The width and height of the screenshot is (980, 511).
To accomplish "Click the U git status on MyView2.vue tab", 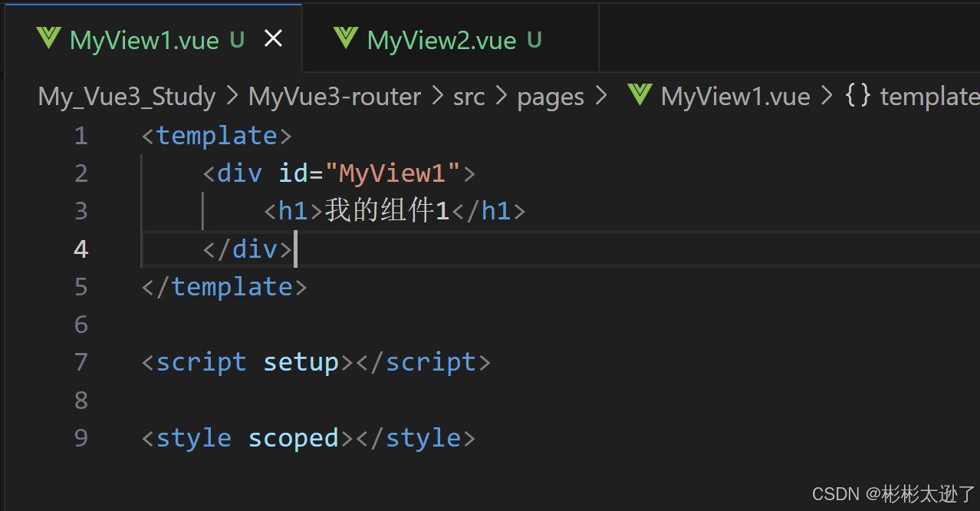I will point(534,41).
